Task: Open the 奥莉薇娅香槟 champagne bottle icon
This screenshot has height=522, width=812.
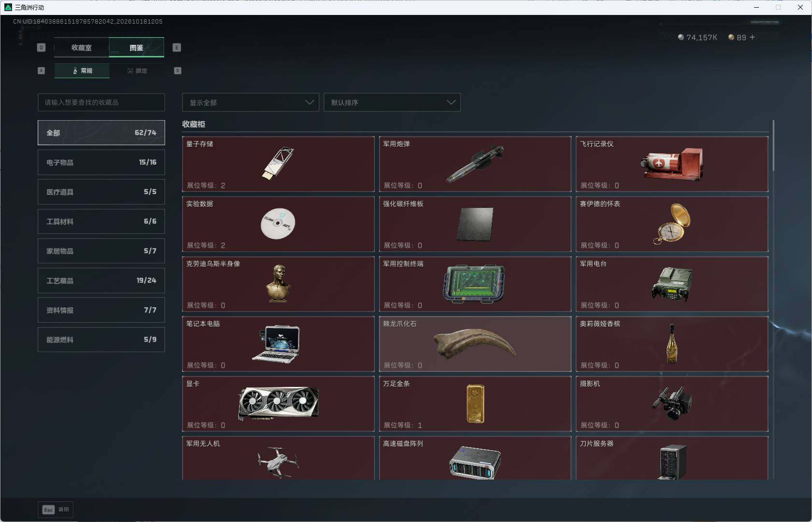Action: 672,343
